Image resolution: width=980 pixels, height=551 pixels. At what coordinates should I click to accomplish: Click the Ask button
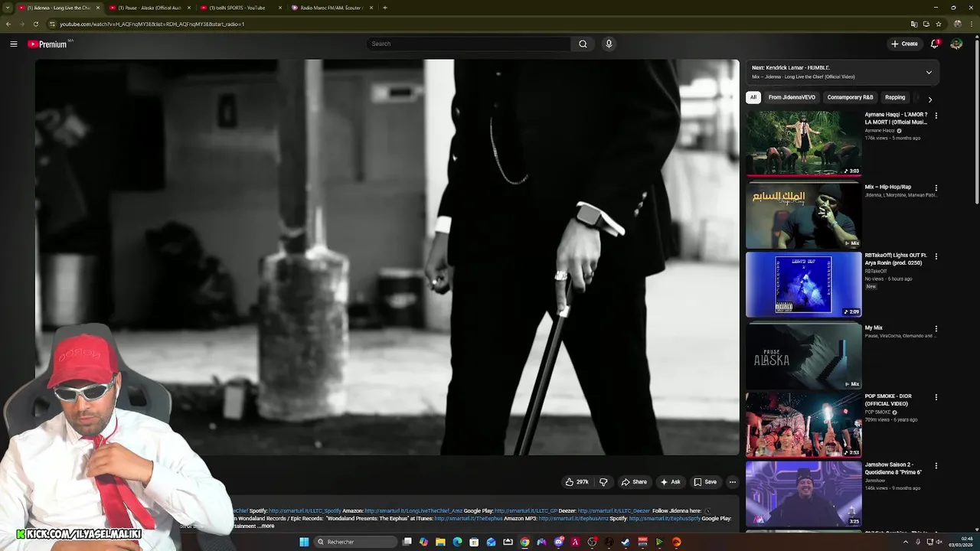point(670,482)
